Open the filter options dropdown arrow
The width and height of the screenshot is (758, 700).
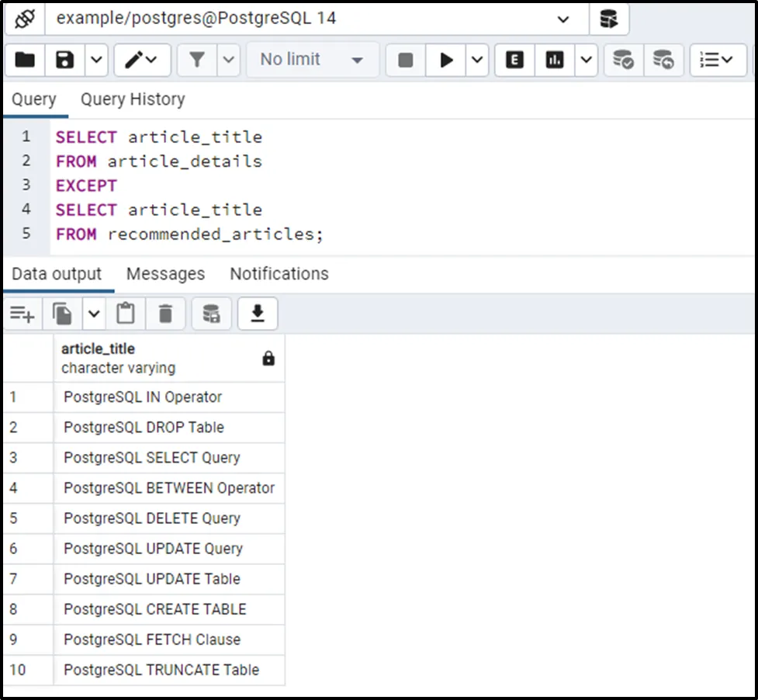pos(229,60)
